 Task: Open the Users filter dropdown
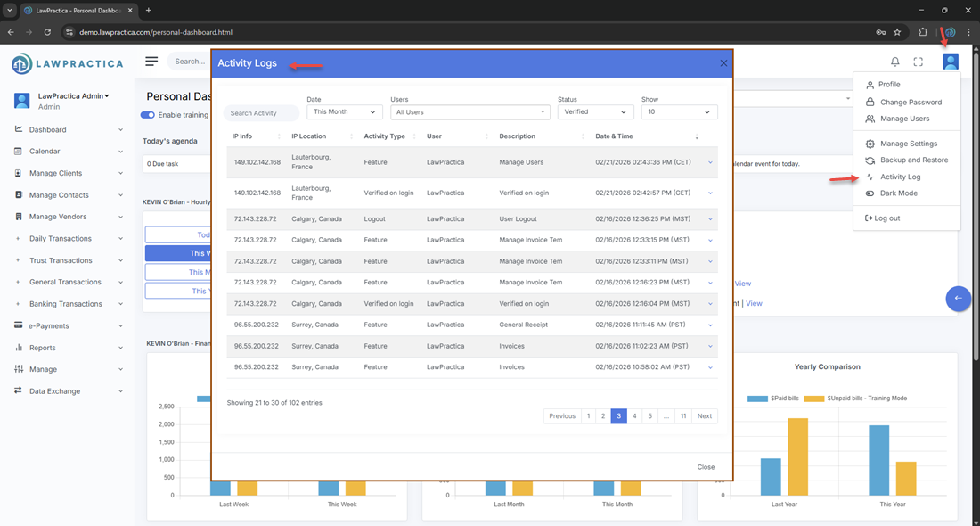coord(470,112)
